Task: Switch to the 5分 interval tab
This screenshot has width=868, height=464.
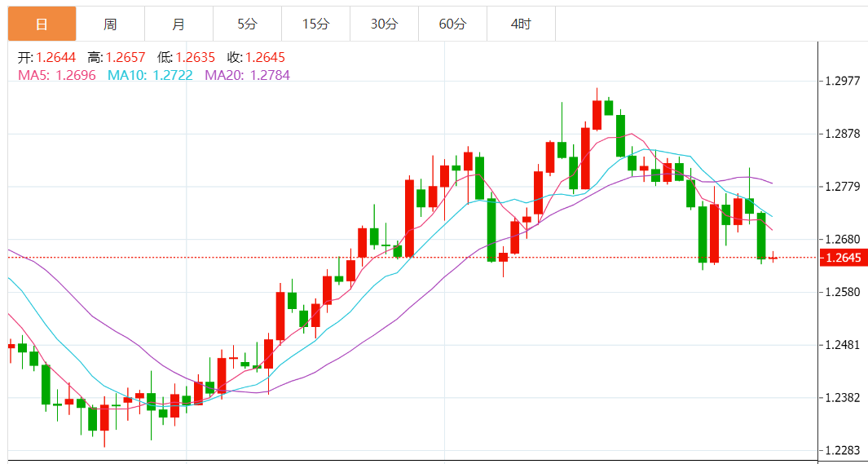Action: (x=247, y=24)
